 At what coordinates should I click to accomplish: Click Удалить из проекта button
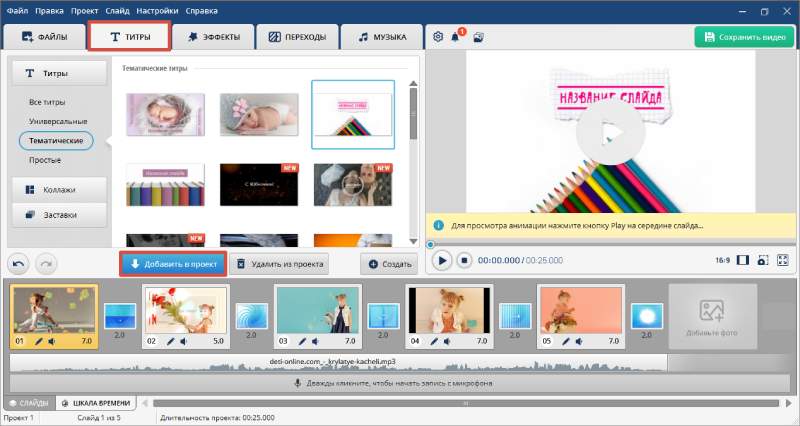coord(280,264)
